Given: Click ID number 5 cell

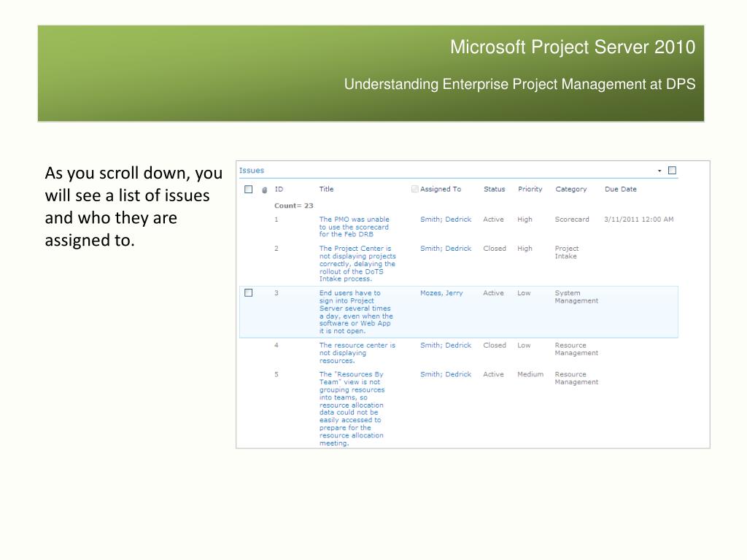Looking at the screenshot, I should [276, 374].
